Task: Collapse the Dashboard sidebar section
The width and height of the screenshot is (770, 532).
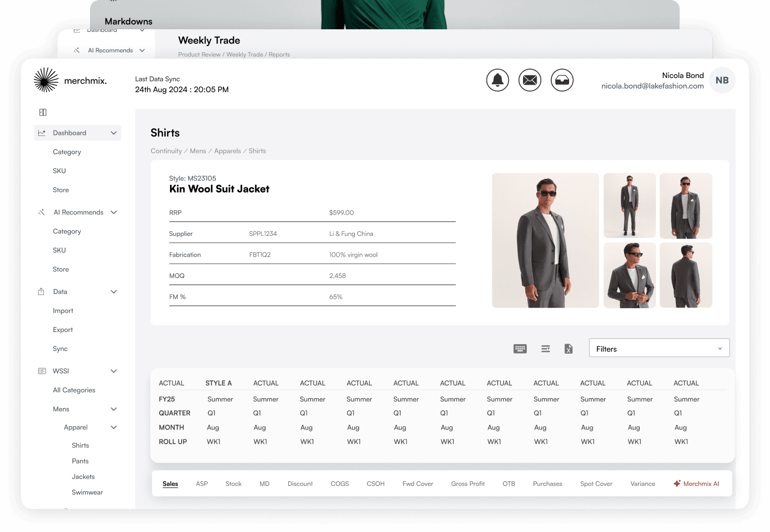Action: click(x=114, y=133)
